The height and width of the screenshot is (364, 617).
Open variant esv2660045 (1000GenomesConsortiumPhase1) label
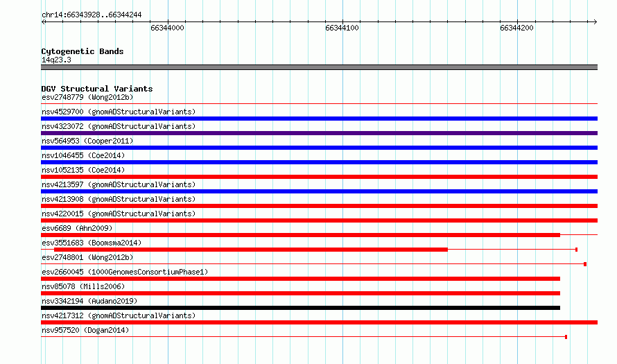[125, 272]
